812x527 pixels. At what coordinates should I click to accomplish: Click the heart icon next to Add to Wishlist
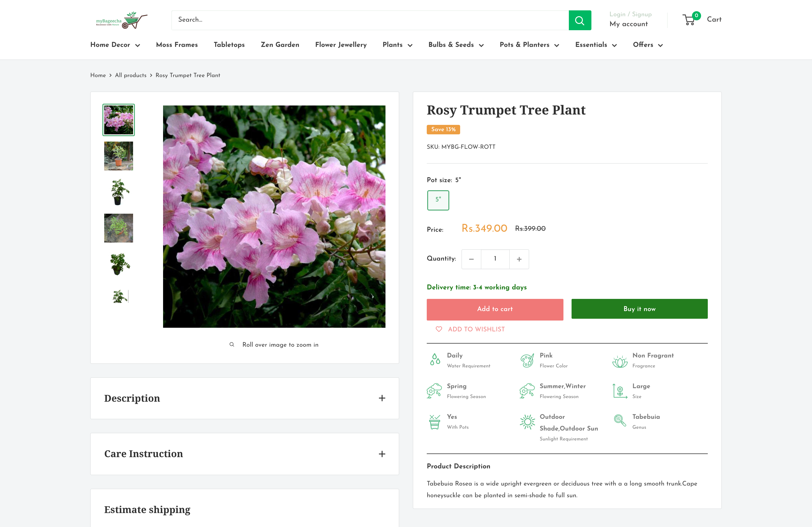coord(438,329)
